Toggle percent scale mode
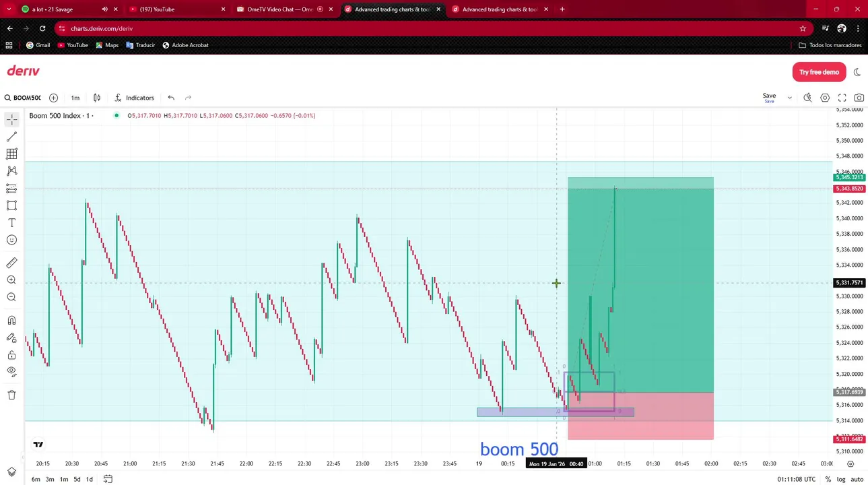This screenshot has height=485, width=868. click(x=828, y=479)
